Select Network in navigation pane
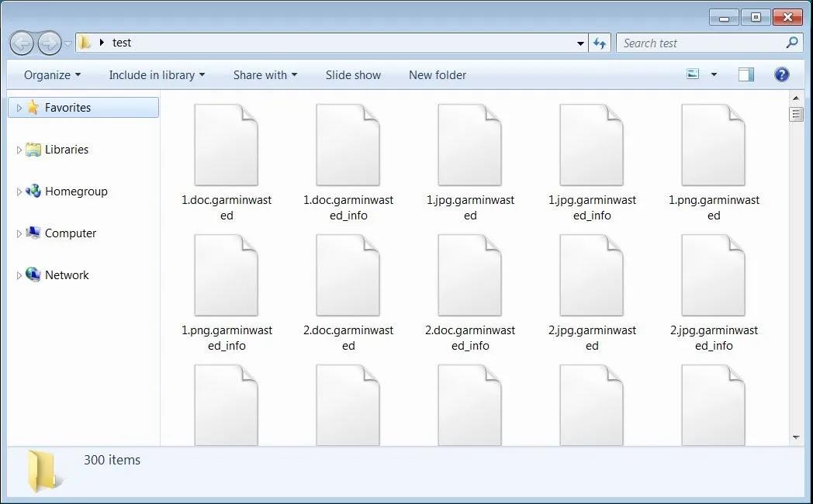813x504 pixels. coord(67,275)
